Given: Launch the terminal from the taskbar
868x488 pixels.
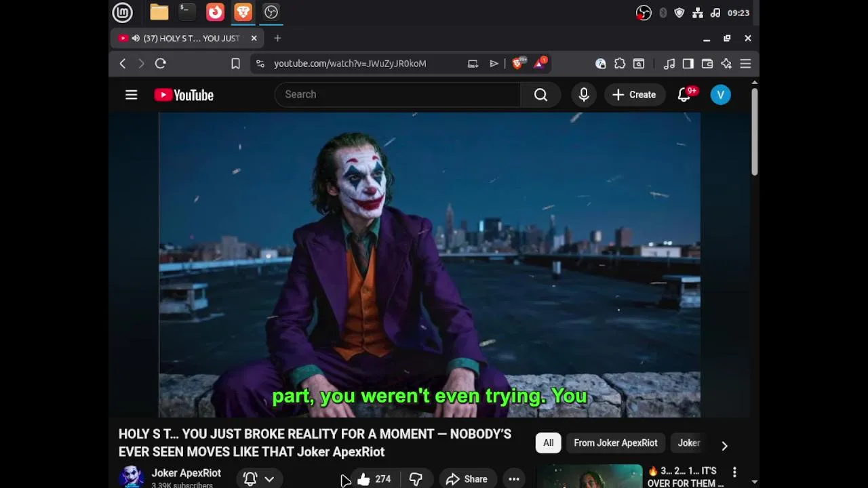Looking at the screenshot, I should tap(187, 12).
